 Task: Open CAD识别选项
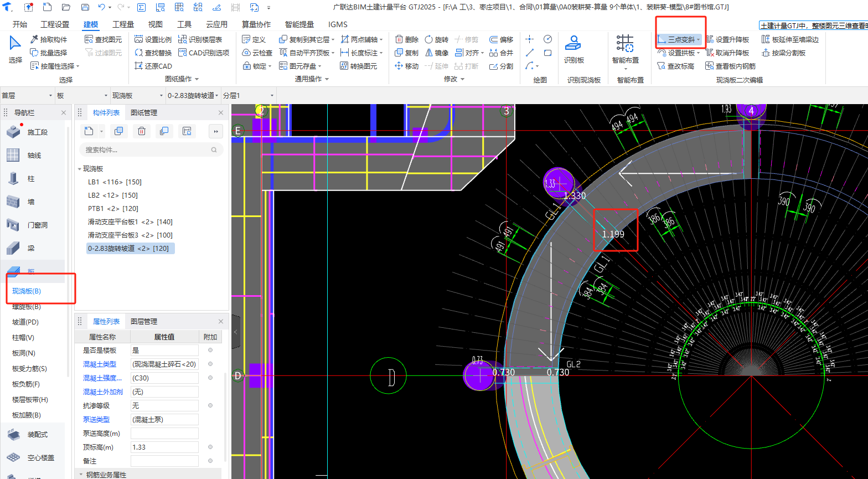(204, 53)
